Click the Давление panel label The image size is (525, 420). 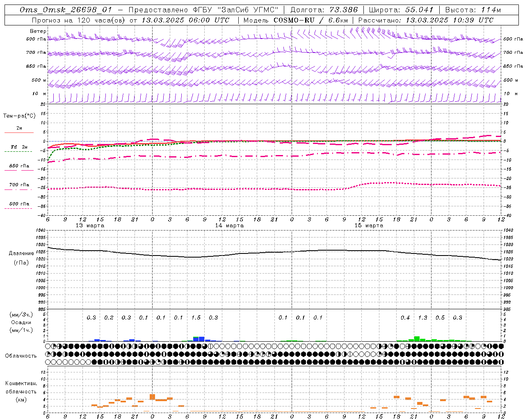tap(21, 253)
